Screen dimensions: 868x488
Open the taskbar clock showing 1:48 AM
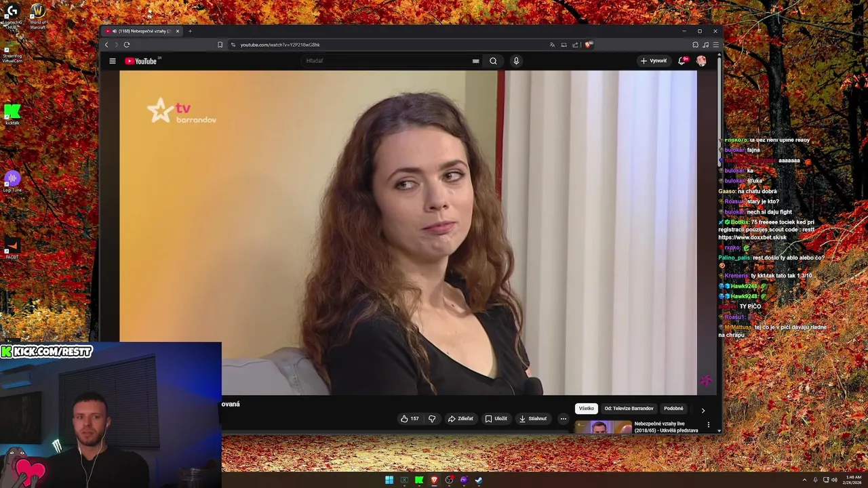[853, 480]
